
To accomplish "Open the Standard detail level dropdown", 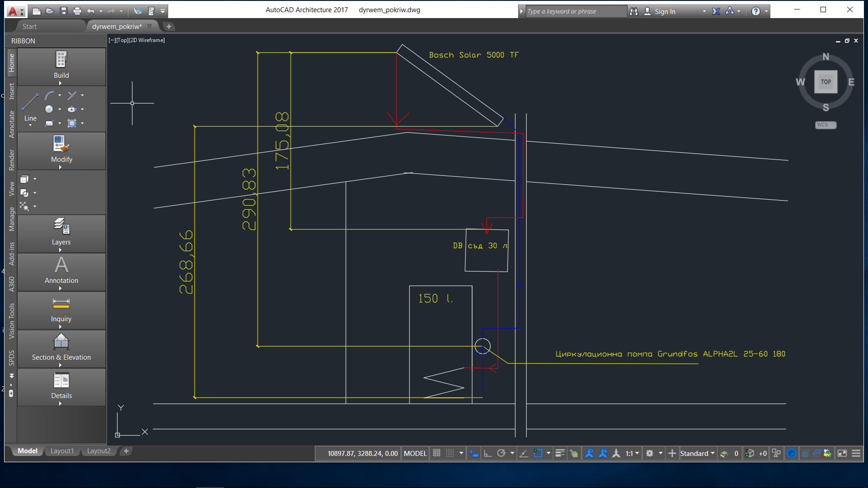I will click(697, 453).
